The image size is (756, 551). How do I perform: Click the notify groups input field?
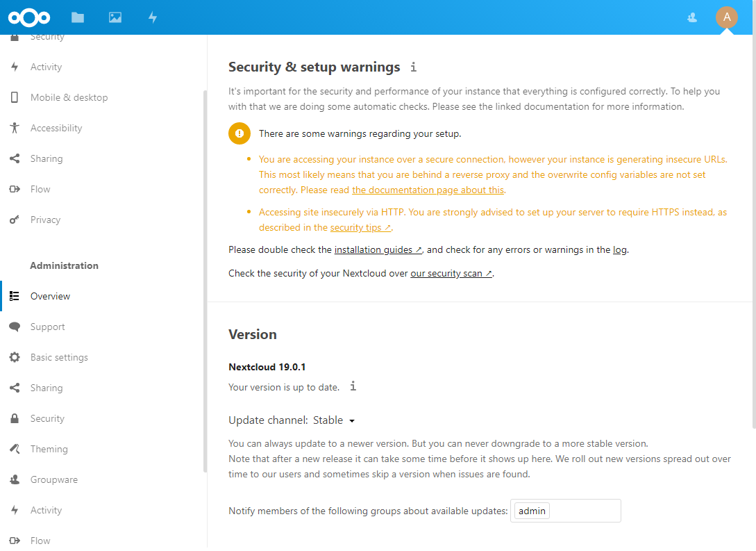coord(566,511)
